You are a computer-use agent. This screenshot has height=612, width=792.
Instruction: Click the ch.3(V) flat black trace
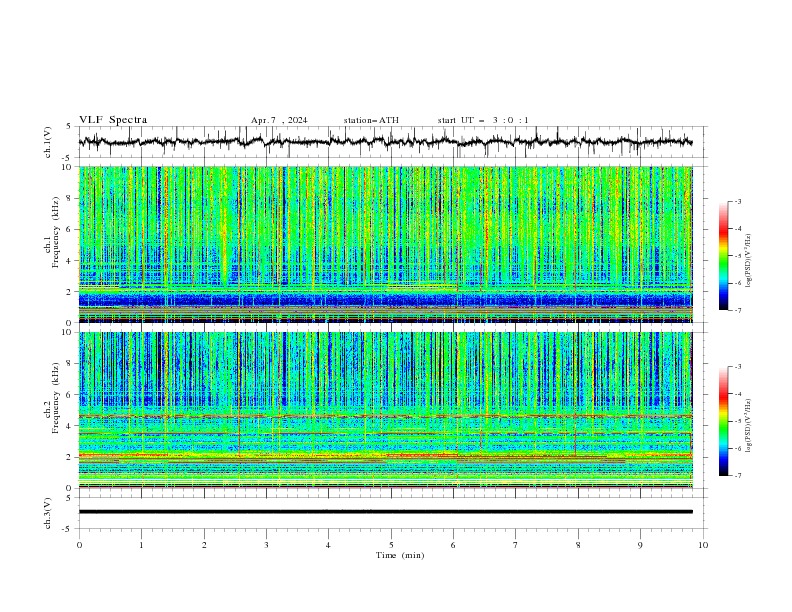tap(385, 512)
